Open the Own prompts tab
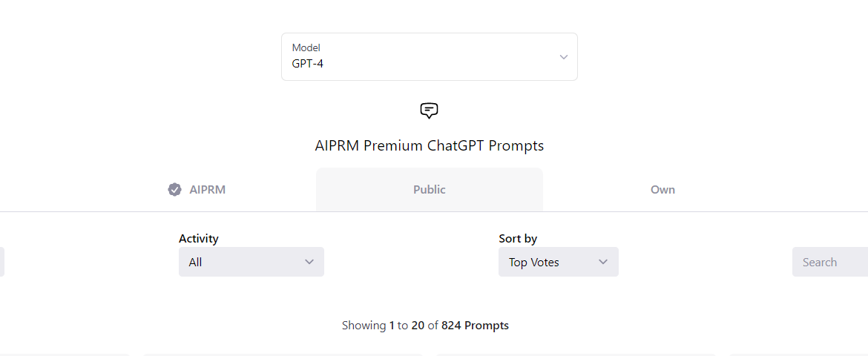This screenshot has width=868, height=356. (662, 190)
